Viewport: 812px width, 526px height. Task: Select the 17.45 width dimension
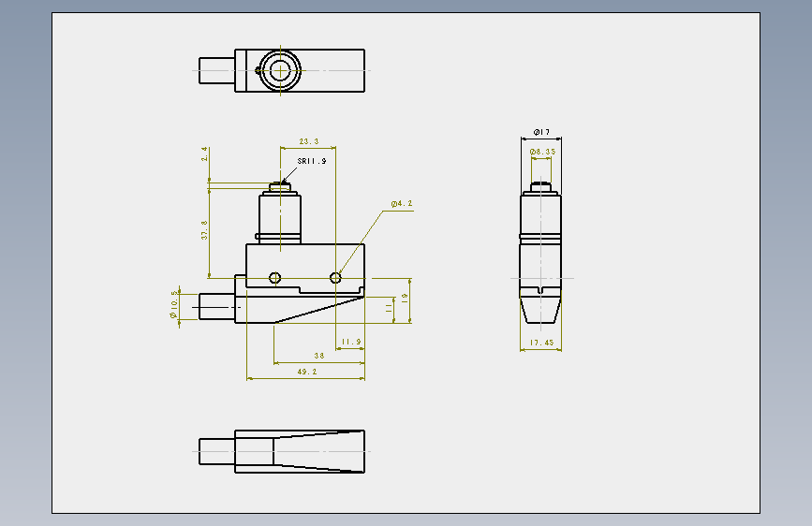[541, 343]
